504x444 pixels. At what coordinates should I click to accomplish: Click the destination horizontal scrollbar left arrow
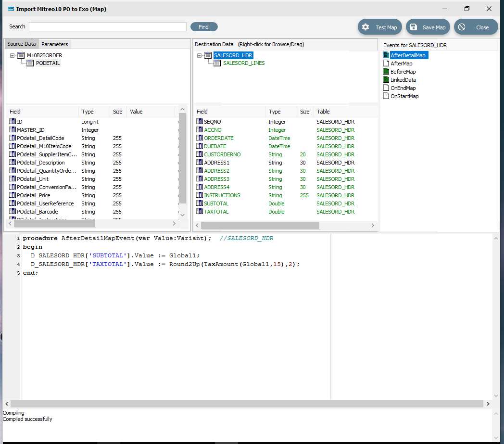click(197, 226)
